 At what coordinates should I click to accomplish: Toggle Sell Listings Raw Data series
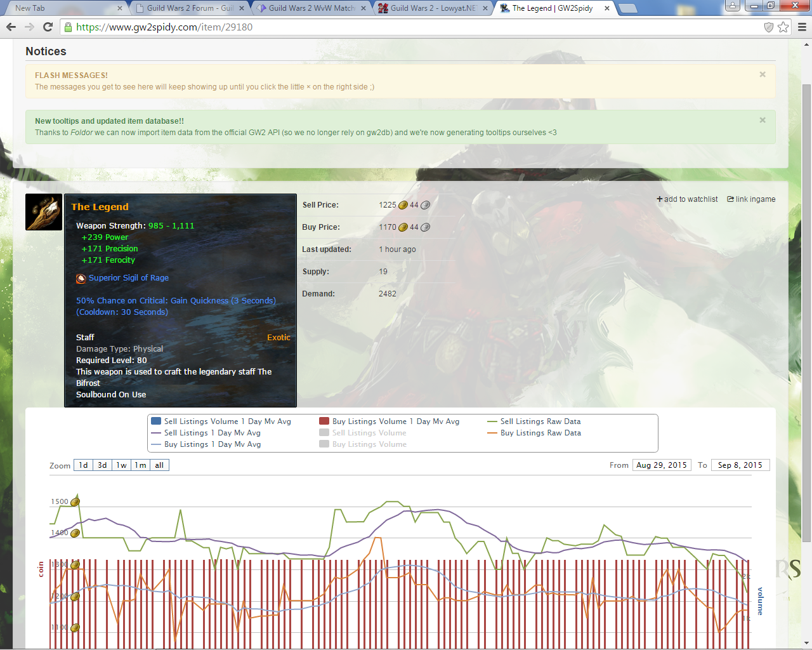534,421
